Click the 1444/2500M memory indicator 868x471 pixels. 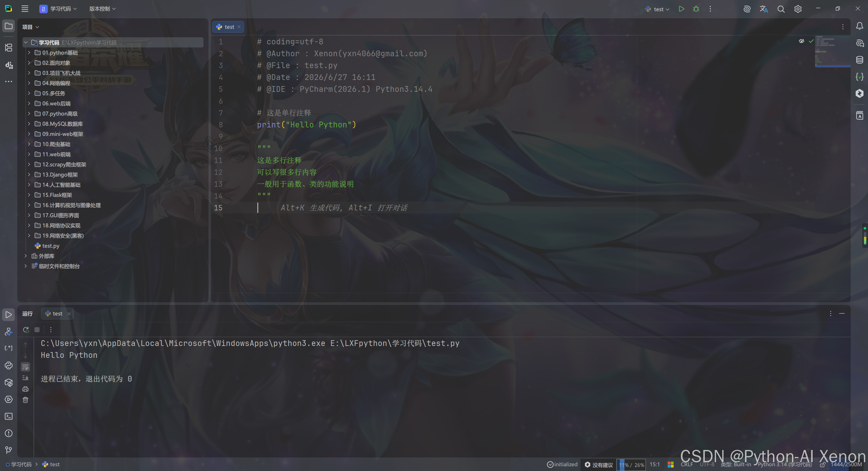846,465
